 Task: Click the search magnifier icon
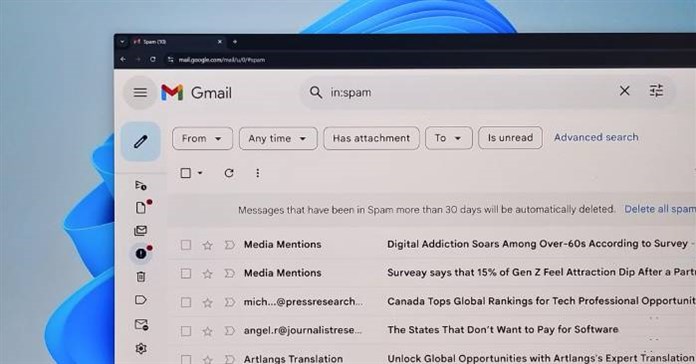316,92
